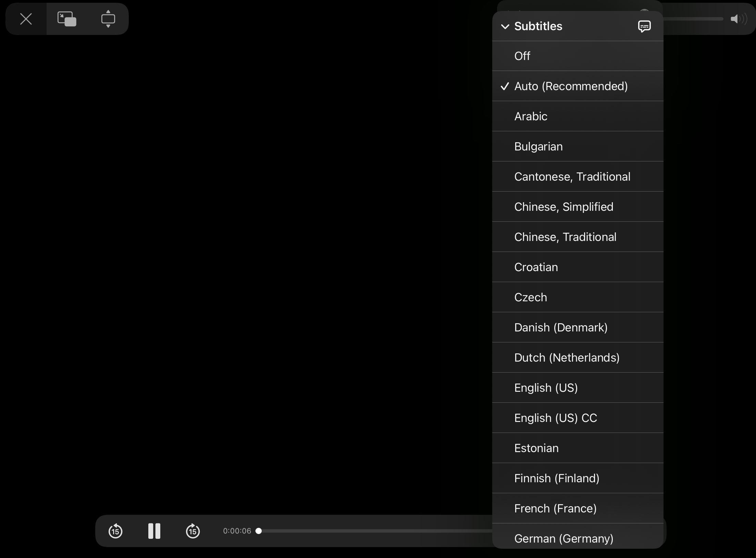756x558 pixels.
Task: Pick Chinese, Simplified subtitles
Action: click(578, 207)
